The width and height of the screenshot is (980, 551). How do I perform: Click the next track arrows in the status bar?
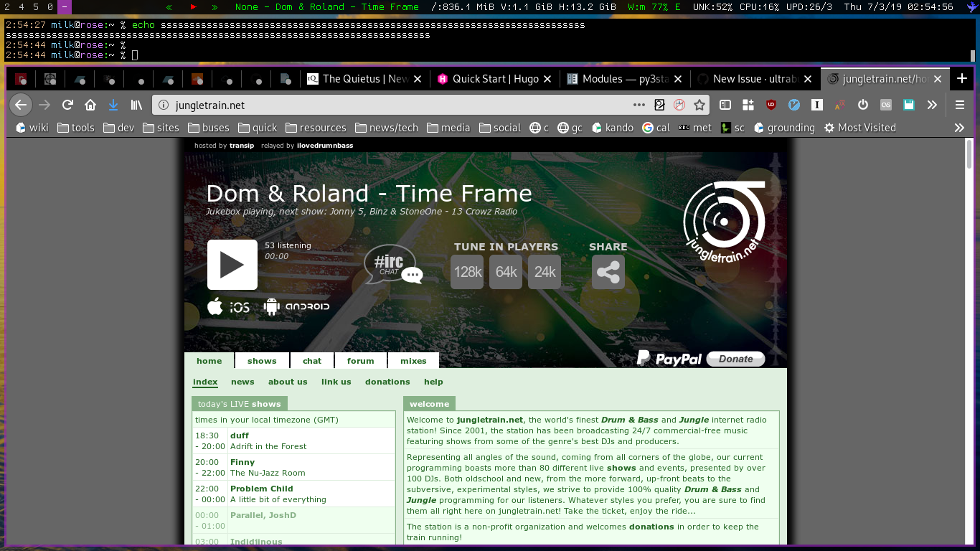pos(215,7)
